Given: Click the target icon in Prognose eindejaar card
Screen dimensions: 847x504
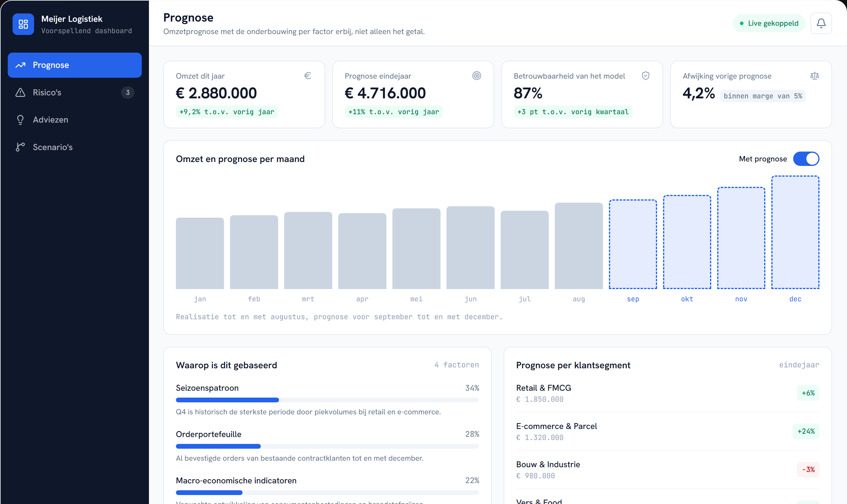Looking at the screenshot, I should click(x=476, y=76).
